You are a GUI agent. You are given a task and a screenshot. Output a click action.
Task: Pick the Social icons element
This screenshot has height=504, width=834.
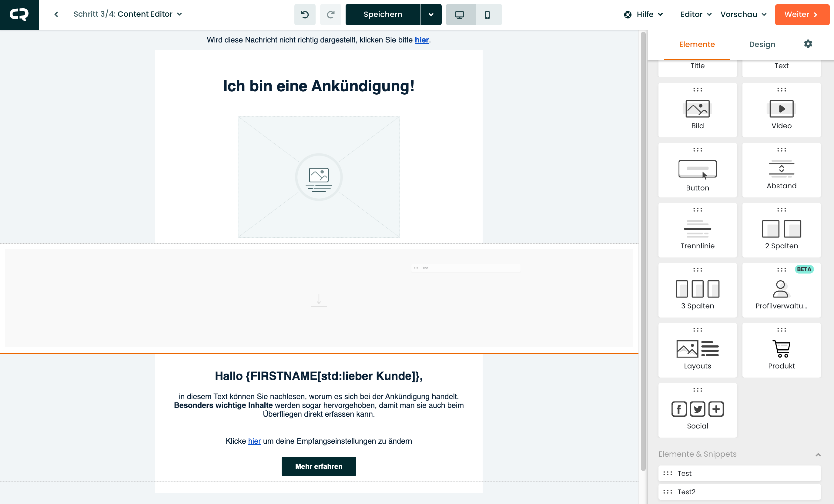[697, 410]
